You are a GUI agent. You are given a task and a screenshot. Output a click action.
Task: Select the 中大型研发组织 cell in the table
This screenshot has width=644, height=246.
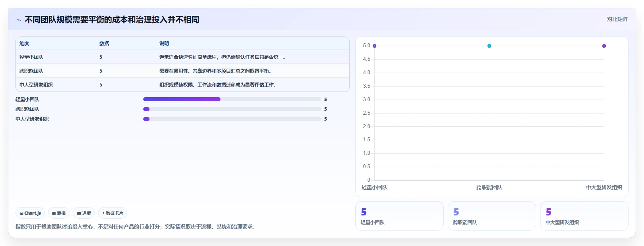pos(36,85)
